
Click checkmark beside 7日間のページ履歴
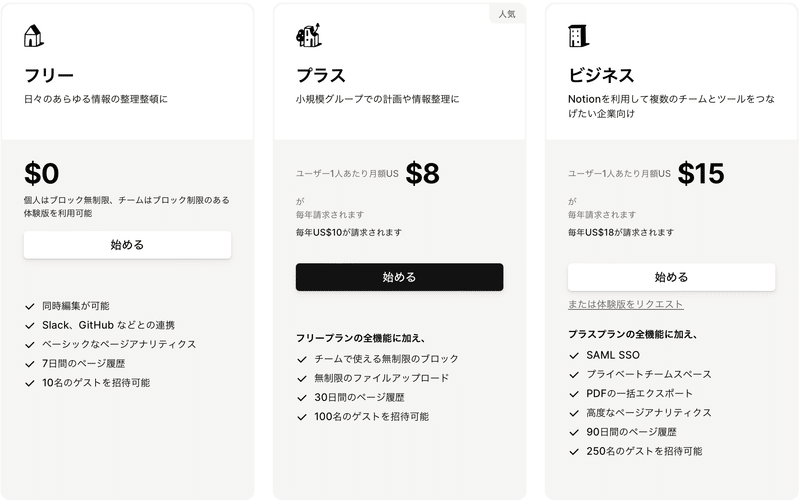[30, 364]
